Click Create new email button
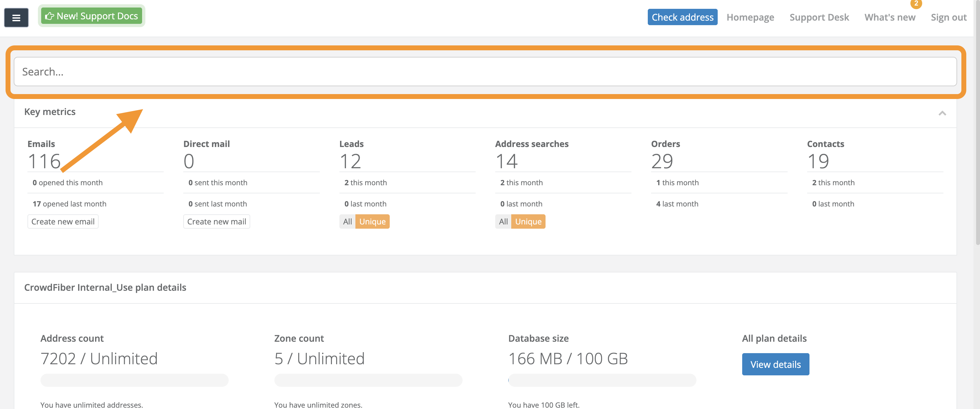 [x=63, y=221]
